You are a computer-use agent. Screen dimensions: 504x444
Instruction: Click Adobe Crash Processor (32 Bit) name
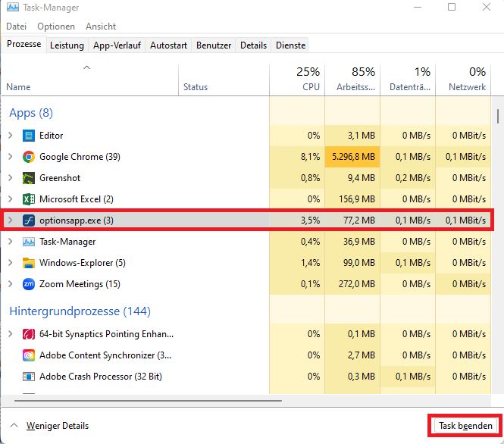[101, 377]
